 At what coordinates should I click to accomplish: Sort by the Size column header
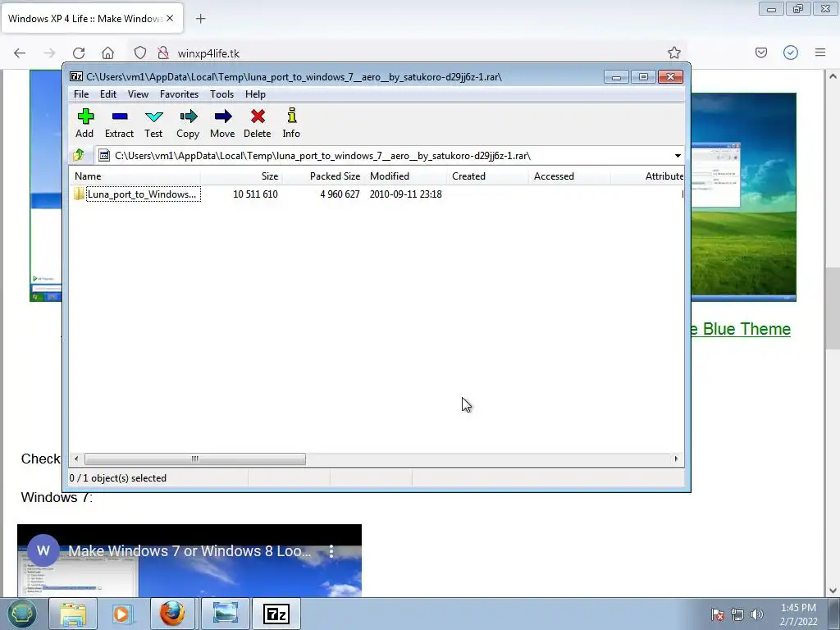tap(242, 176)
